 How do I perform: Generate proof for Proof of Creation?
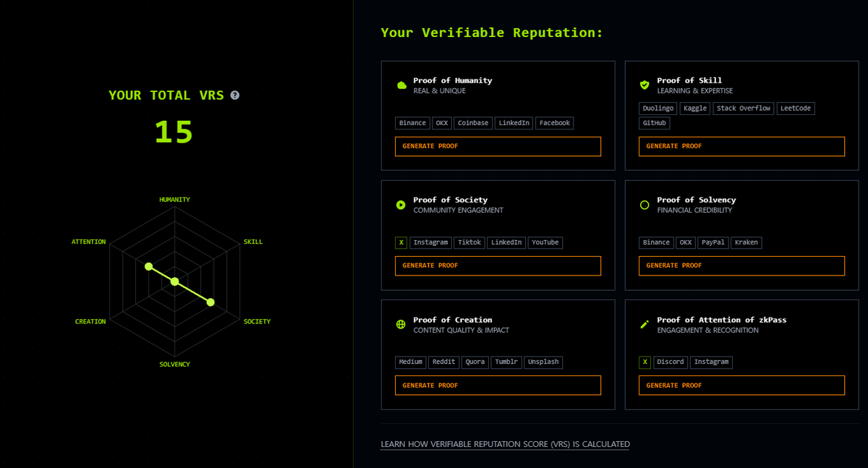(x=498, y=386)
